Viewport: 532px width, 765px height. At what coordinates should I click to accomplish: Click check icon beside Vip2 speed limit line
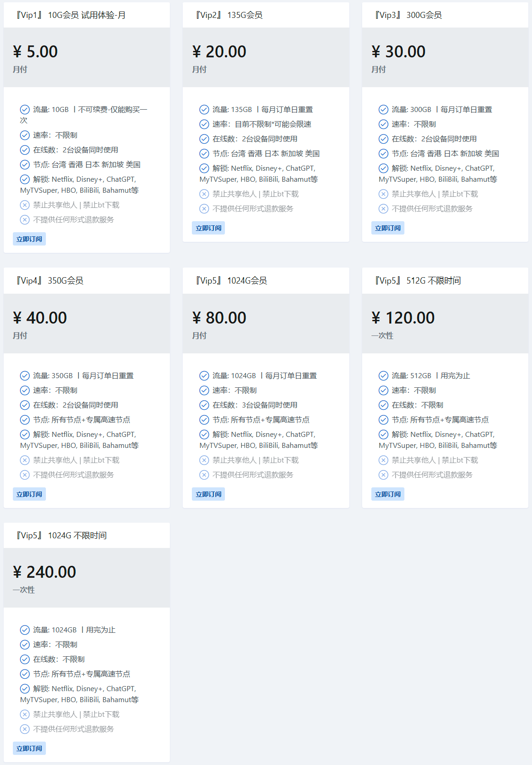[204, 124]
